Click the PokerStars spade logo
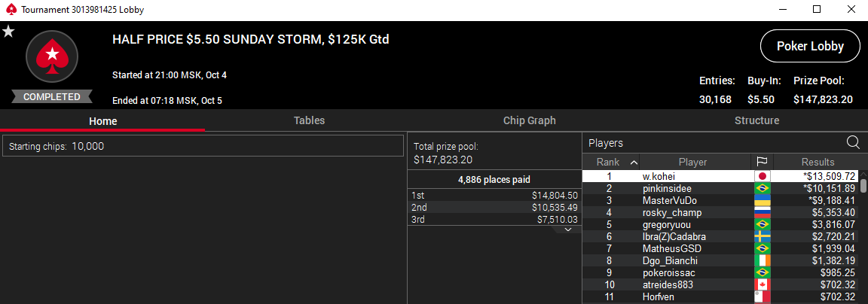 pyautogui.click(x=52, y=56)
